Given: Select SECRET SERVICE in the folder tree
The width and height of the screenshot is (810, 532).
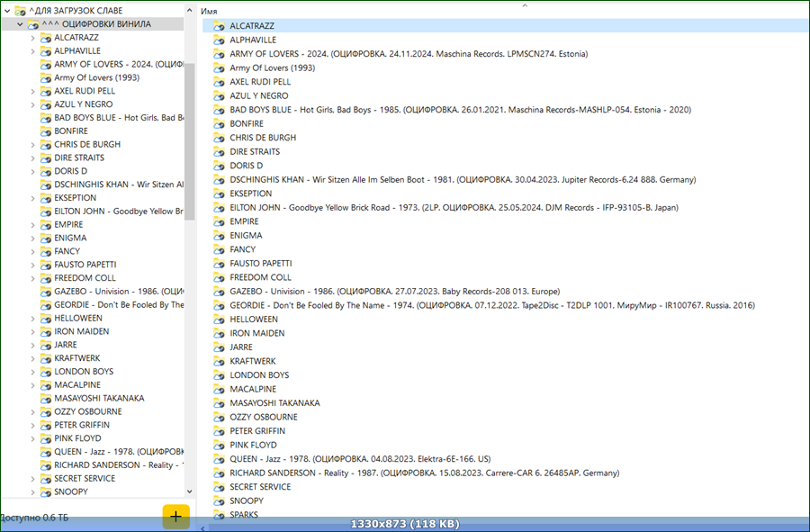Looking at the screenshot, I should point(85,478).
